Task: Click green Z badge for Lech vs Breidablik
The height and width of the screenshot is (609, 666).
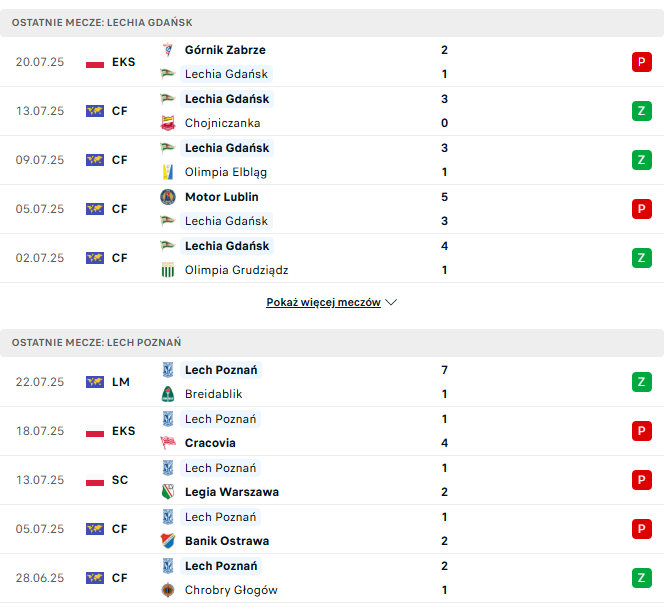Action: point(641,381)
